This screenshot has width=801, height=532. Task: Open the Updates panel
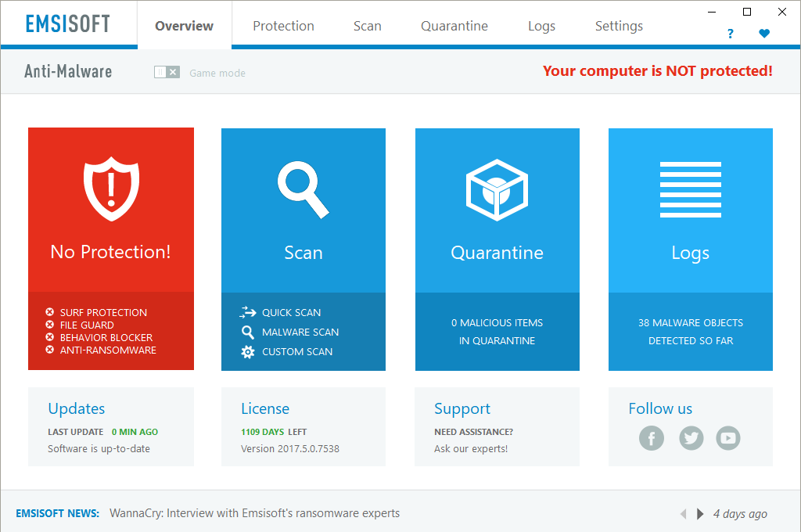click(77, 408)
